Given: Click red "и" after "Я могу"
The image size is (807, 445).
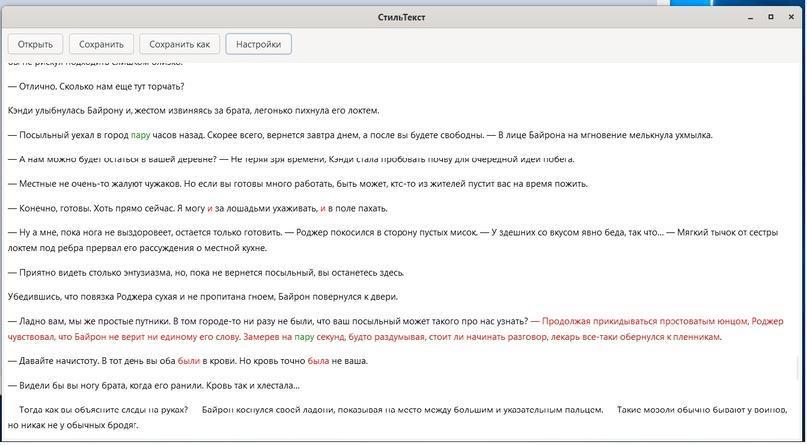Looking at the screenshot, I should [210, 209].
